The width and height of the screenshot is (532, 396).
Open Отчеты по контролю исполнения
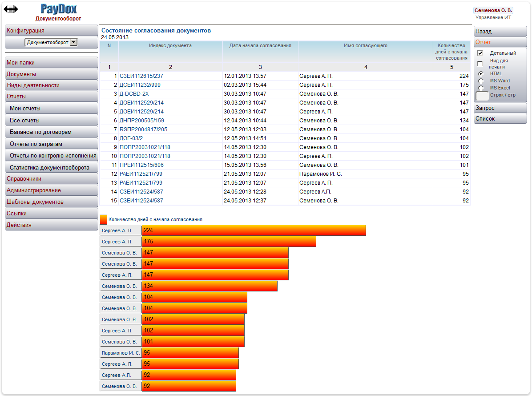53,156
